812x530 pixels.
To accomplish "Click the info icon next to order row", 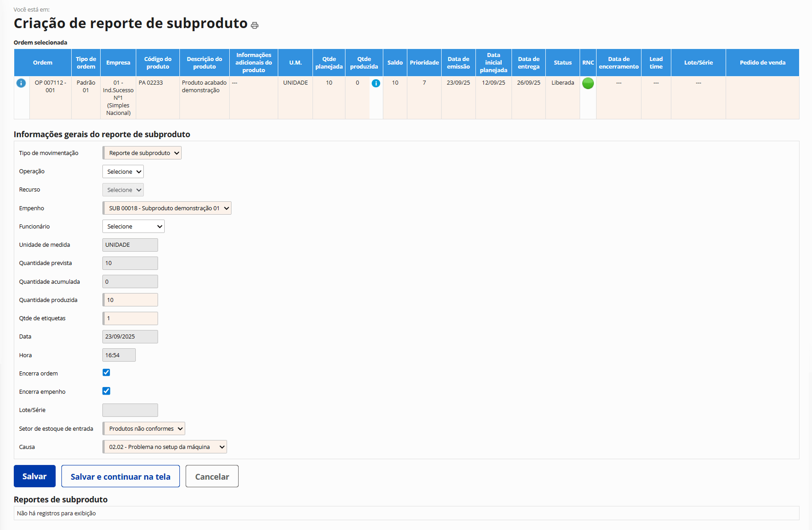I will [x=21, y=83].
